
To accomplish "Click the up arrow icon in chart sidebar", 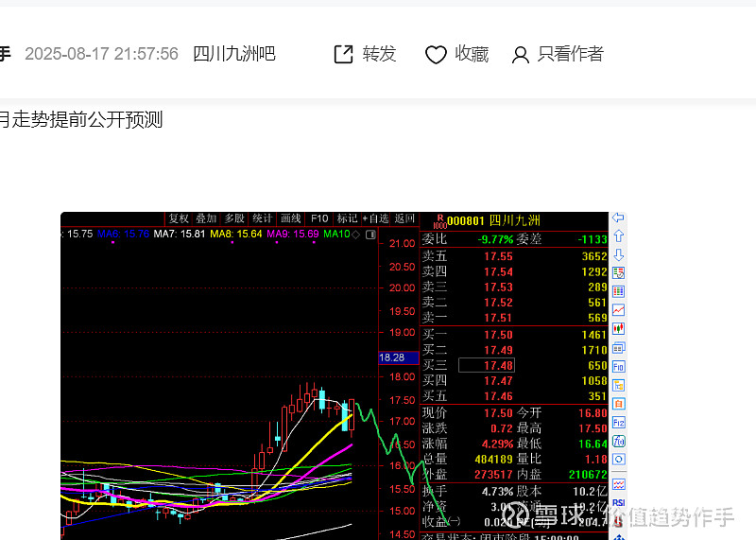I will click(619, 236).
